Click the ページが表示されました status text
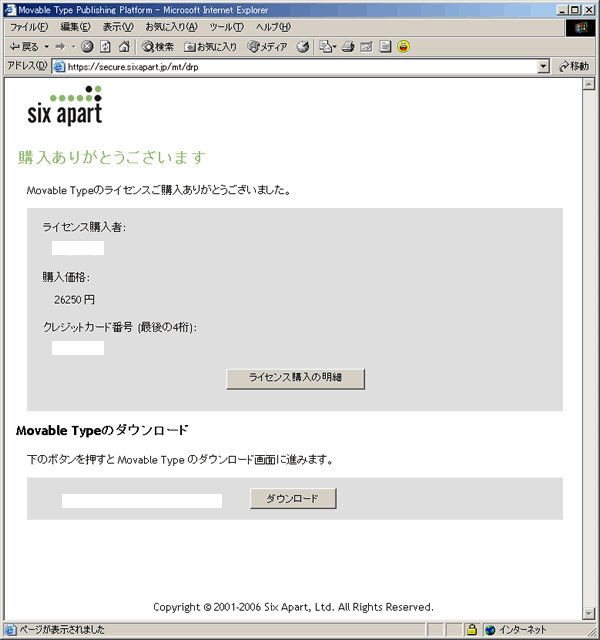 (x=62, y=630)
